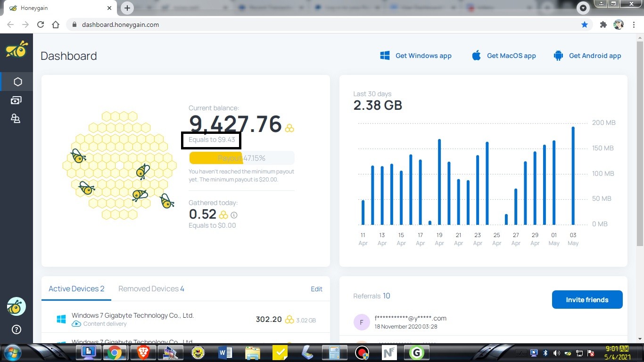Click the info icon beside Gathered today
The width and height of the screenshot is (644, 362).
click(x=234, y=215)
